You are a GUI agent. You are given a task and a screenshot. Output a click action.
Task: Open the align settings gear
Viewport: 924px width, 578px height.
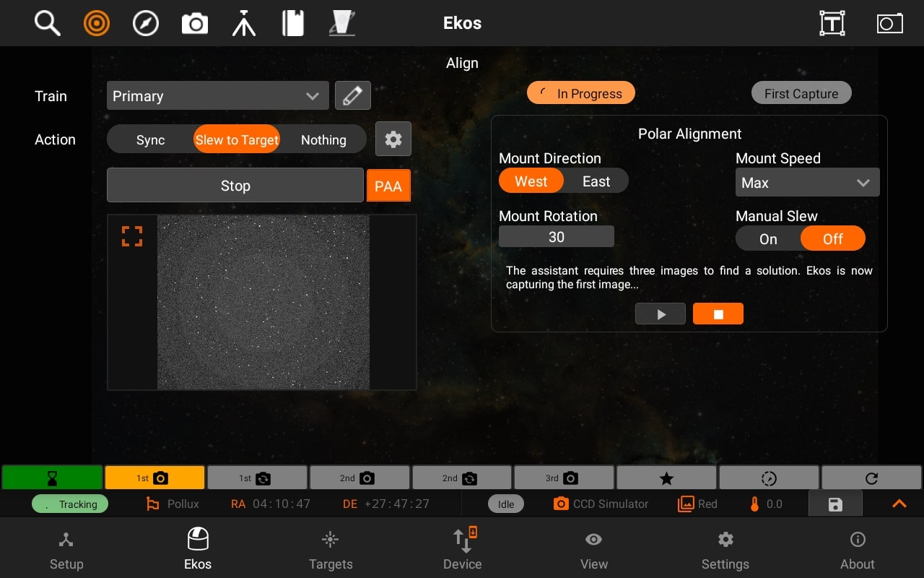(393, 139)
